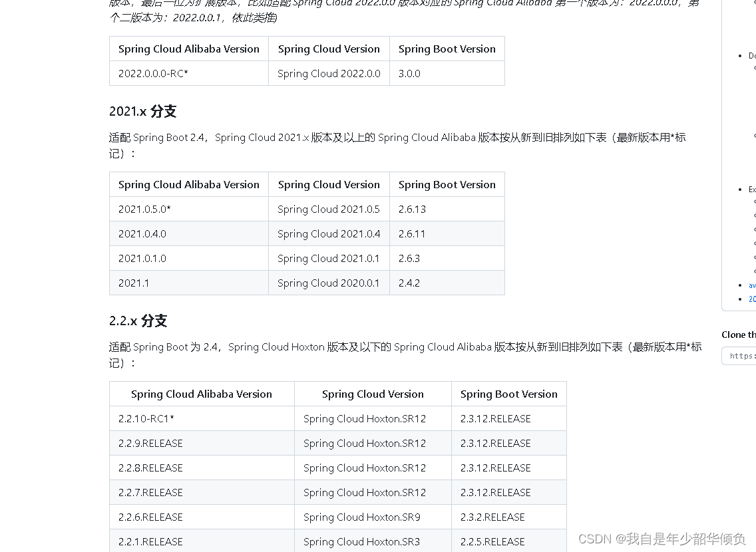This screenshot has width=756, height=552.
Task: Focus the clone URL field starting with https
Action: (739, 356)
